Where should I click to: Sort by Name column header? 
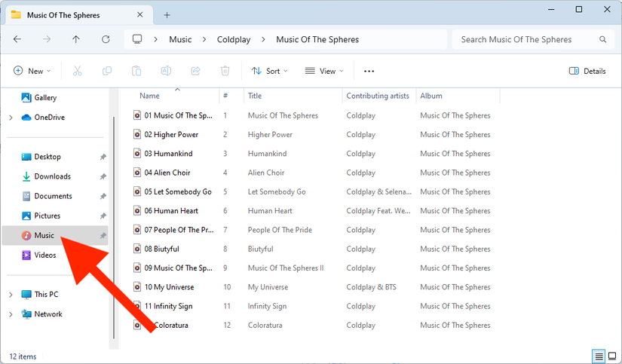pyautogui.click(x=149, y=96)
